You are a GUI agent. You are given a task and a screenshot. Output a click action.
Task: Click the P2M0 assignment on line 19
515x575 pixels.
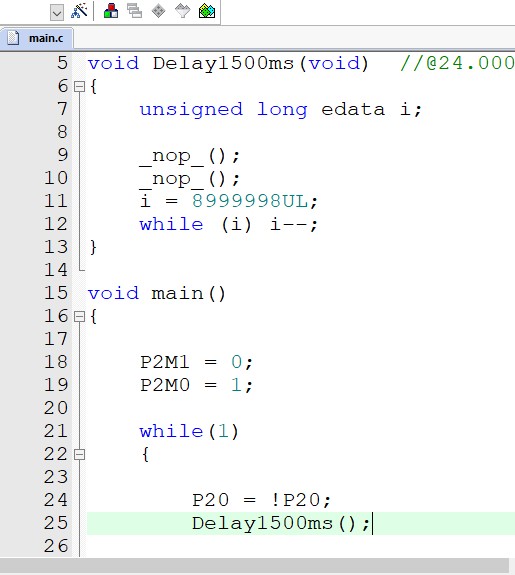(x=196, y=385)
